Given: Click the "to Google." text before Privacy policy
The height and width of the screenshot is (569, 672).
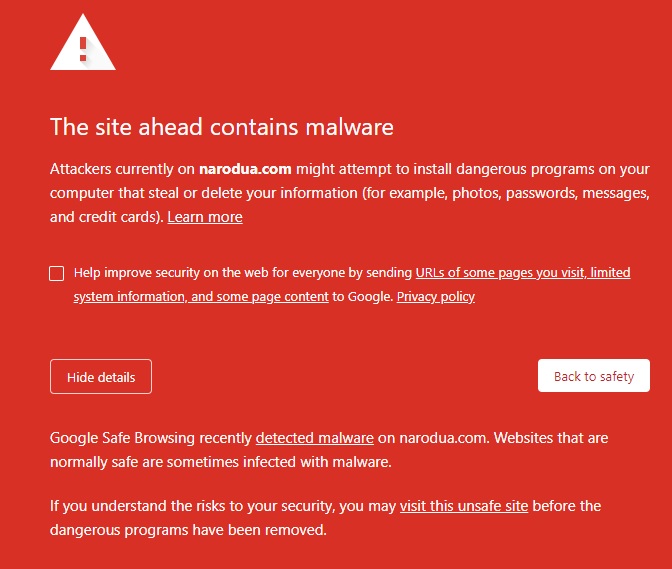Looking at the screenshot, I should pos(363,297).
